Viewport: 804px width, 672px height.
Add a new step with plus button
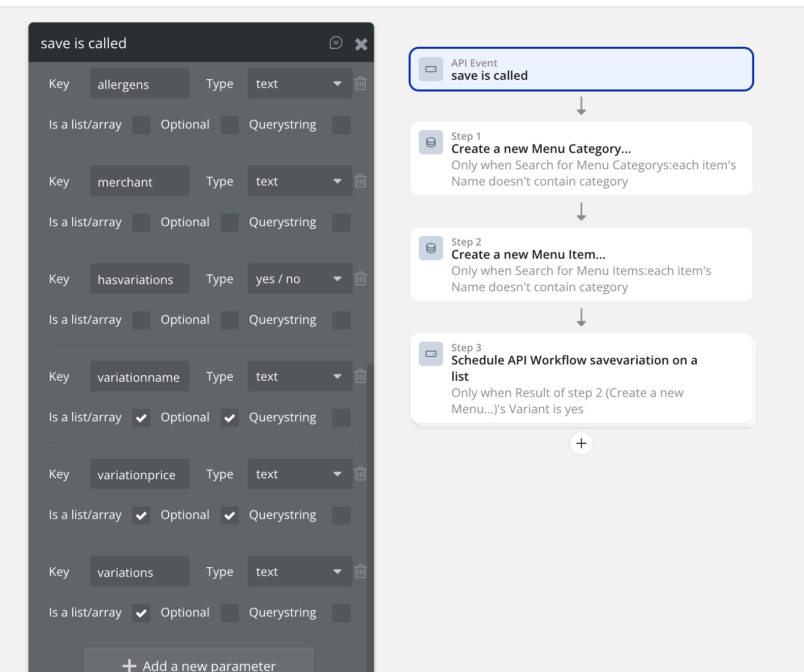(581, 443)
